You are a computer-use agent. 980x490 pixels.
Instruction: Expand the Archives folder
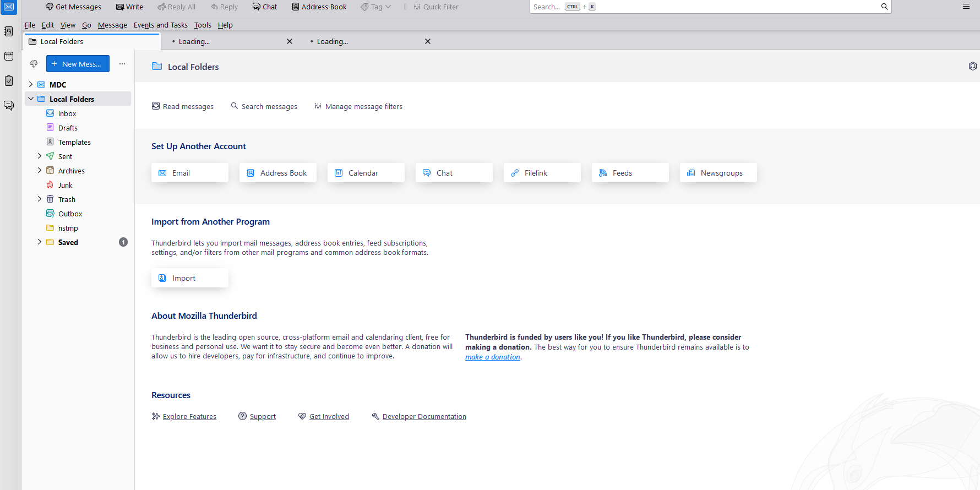(40, 171)
